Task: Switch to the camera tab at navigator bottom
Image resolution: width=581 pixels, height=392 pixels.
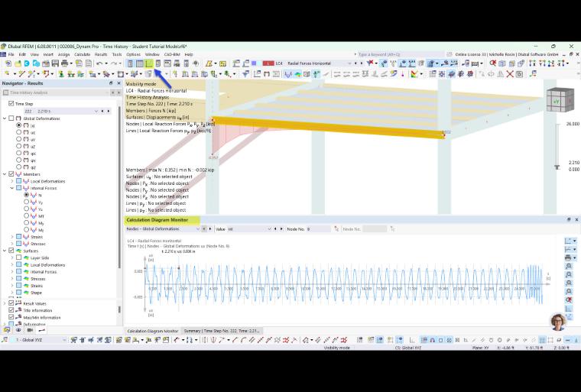Action: (30, 330)
